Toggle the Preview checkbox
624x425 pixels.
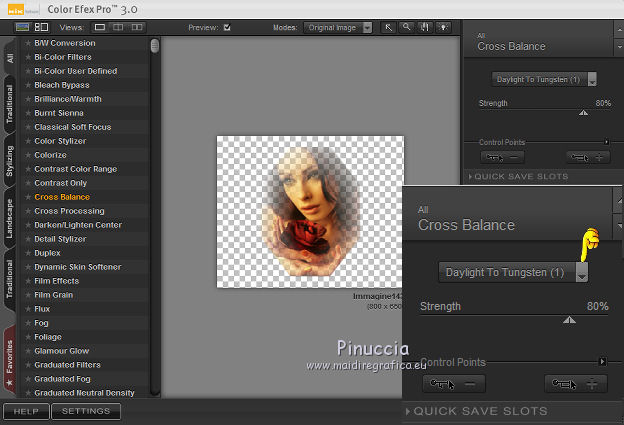pyautogui.click(x=228, y=28)
